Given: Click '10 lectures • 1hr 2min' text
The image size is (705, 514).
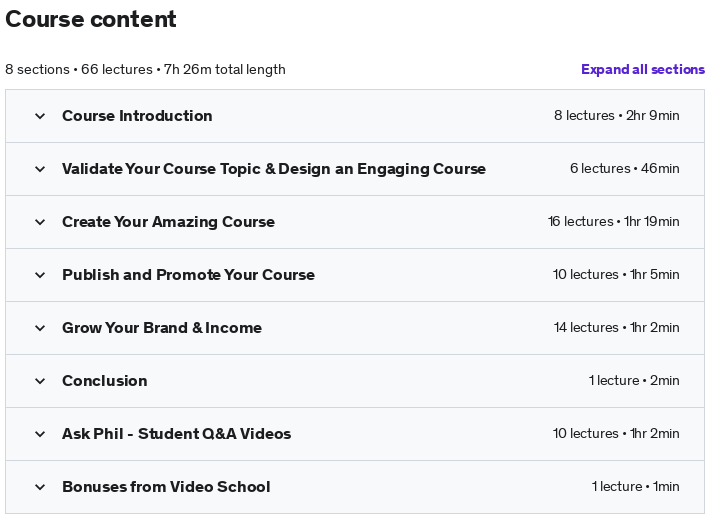Looking at the screenshot, I should (x=616, y=434).
